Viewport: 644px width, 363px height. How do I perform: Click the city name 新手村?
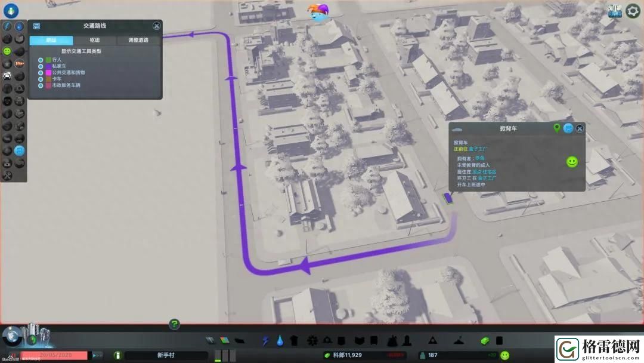(166, 355)
